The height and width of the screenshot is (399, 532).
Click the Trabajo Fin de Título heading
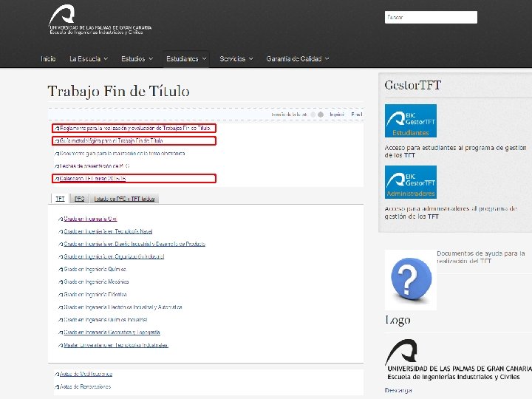coord(118,91)
